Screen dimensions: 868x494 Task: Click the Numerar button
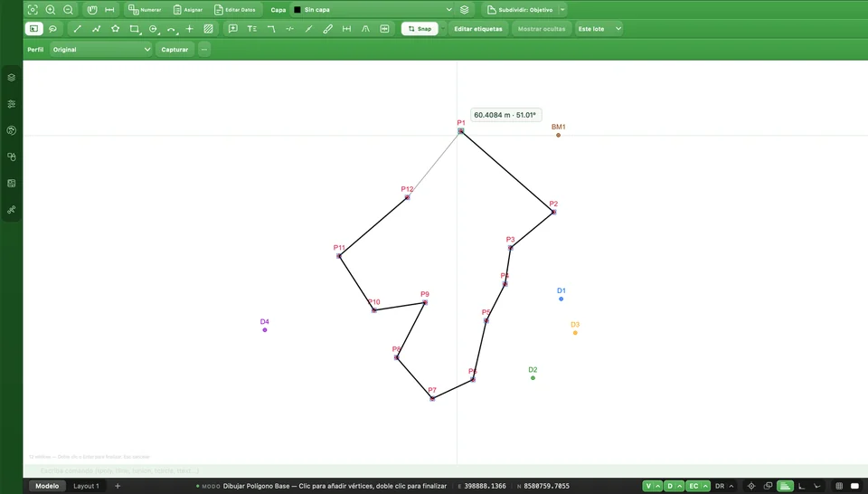tap(145, 9)
